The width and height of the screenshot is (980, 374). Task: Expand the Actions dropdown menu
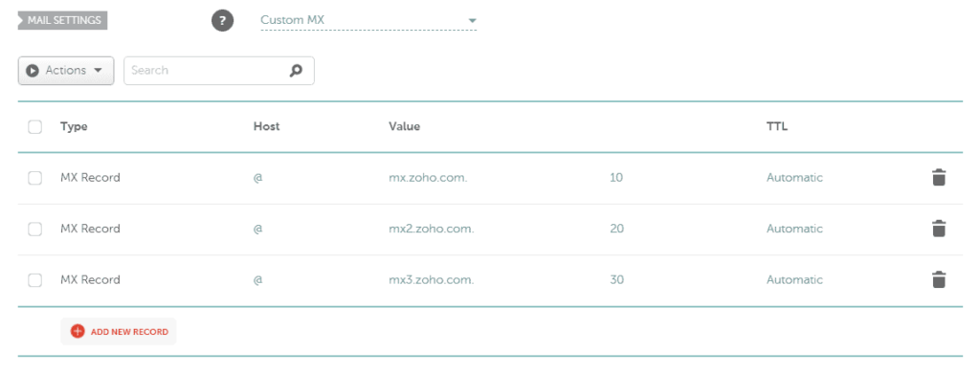click(66, 71)
